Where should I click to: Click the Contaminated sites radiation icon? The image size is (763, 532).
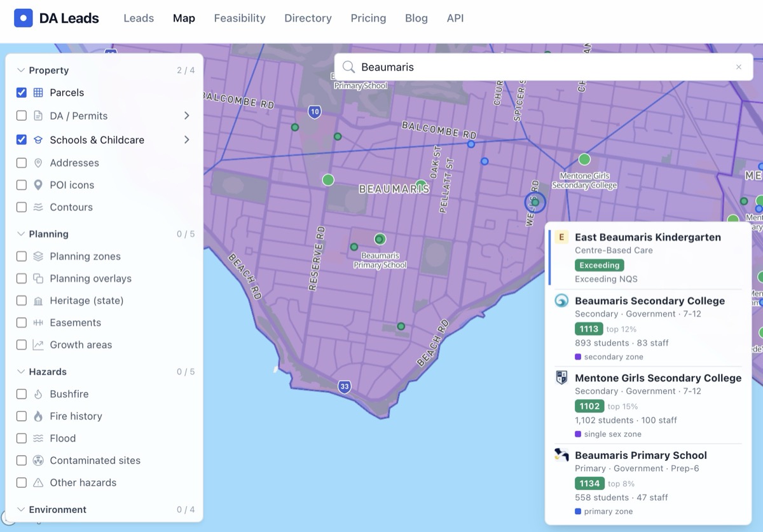[38, 460]
